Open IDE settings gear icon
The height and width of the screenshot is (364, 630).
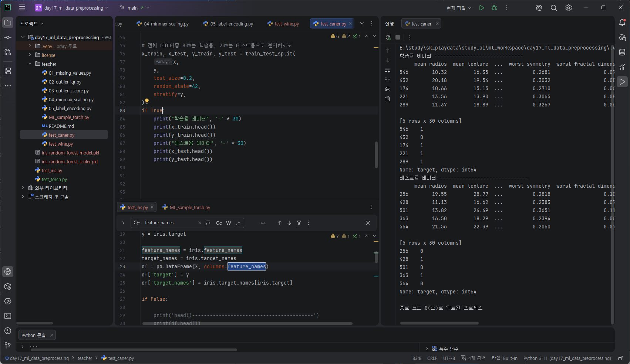[569, 8]
